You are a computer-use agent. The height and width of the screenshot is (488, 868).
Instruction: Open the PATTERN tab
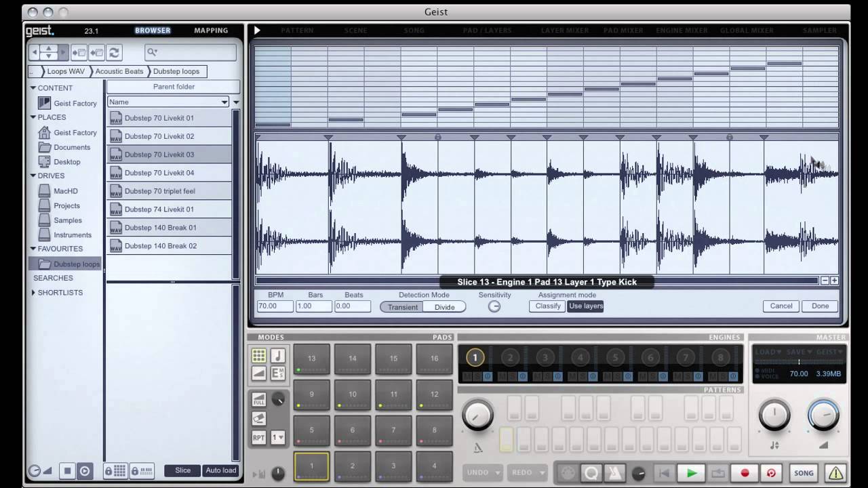[297, 30]
